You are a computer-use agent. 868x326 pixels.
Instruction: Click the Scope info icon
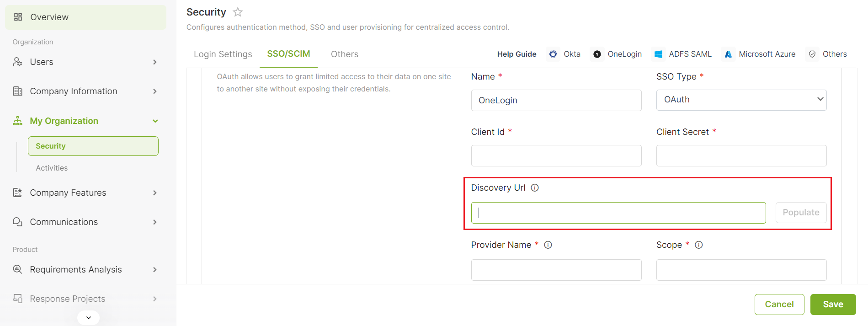coord(698,245)
